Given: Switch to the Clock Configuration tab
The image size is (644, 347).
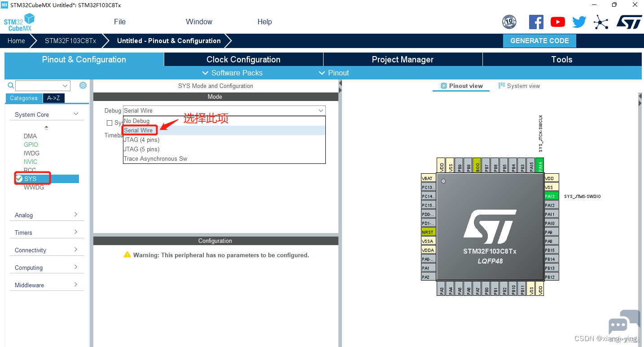Looking at the screenshot, I should 243,60.
